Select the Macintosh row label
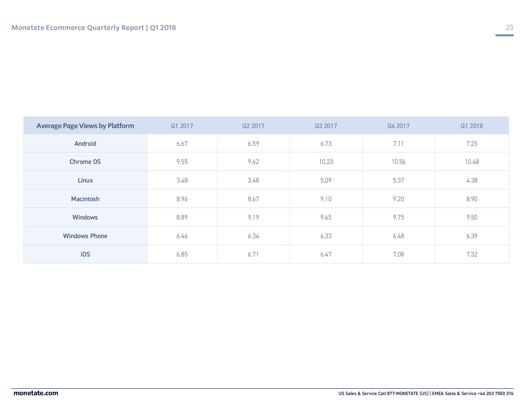The image size is (532, 411). point(85,199)
